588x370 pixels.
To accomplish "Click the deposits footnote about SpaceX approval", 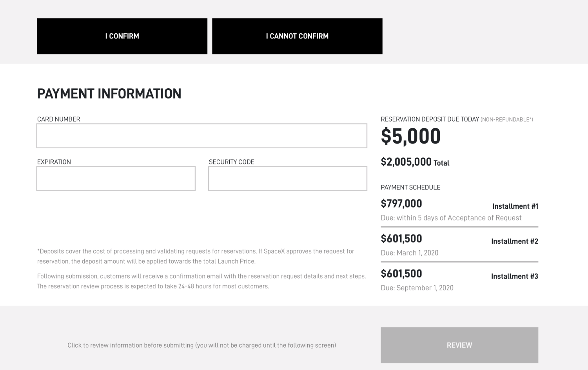I will 195,256.
